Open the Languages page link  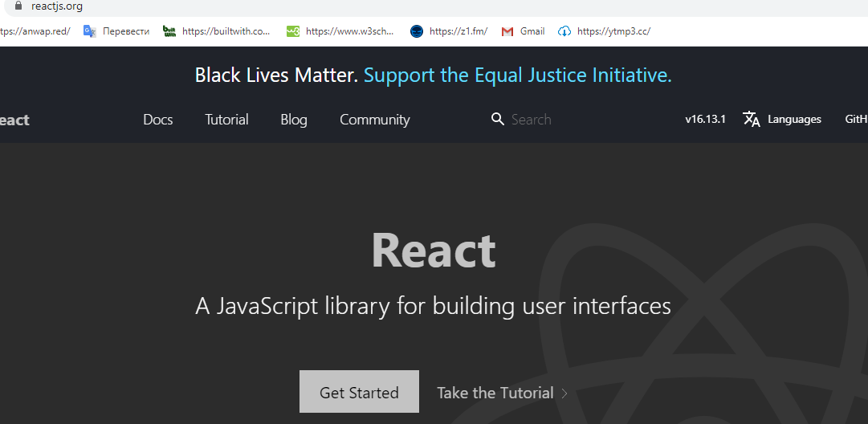794,119
